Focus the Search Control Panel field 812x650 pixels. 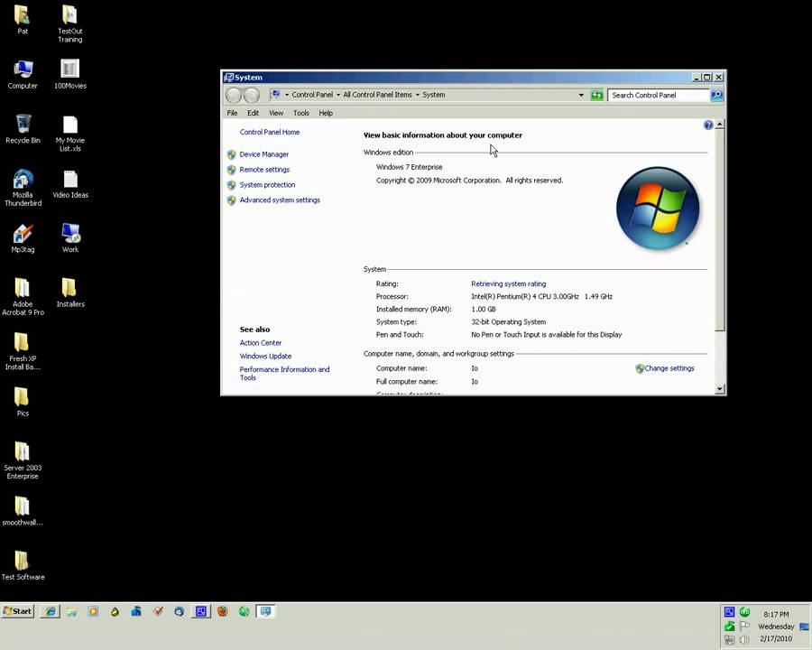coord(659,96)
